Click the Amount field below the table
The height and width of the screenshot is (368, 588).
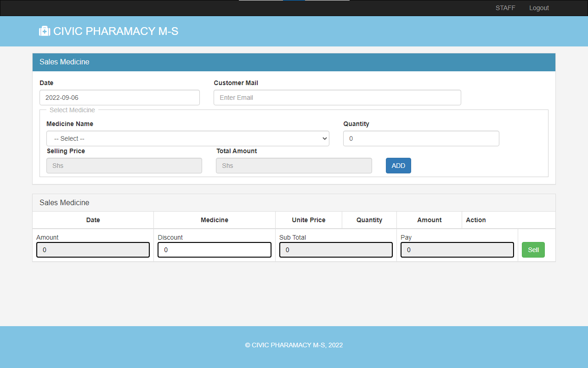pos(93,250)
